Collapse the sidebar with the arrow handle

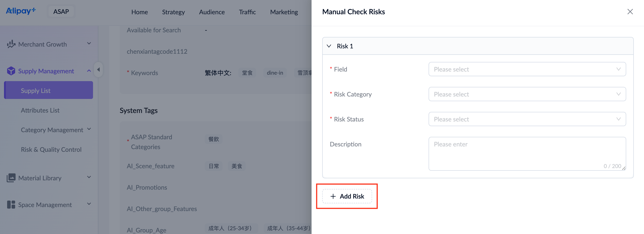tap(99, 70)
